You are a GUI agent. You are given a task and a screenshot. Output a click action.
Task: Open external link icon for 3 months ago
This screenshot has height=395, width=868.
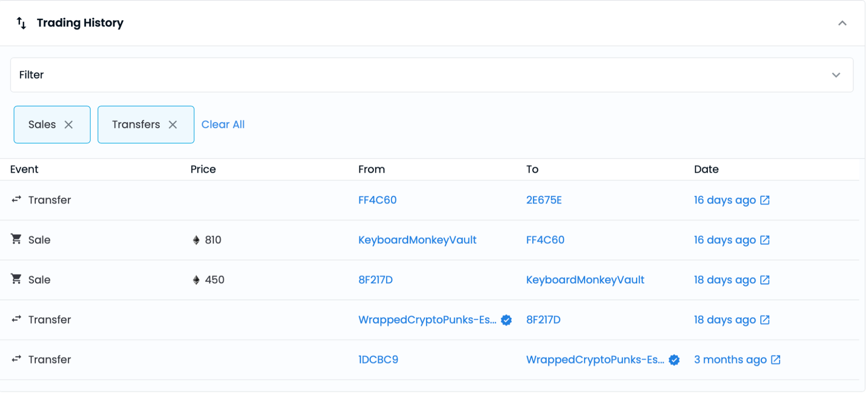pos(776,360)
